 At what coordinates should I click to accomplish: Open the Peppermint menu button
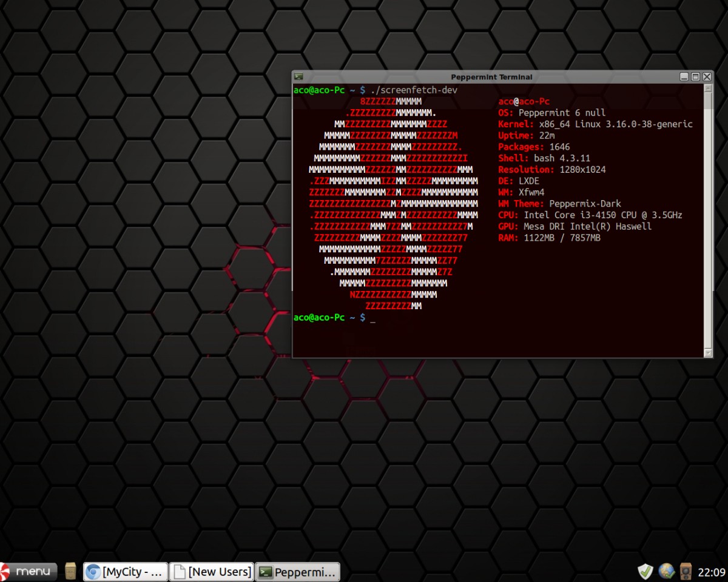point(29,571)
